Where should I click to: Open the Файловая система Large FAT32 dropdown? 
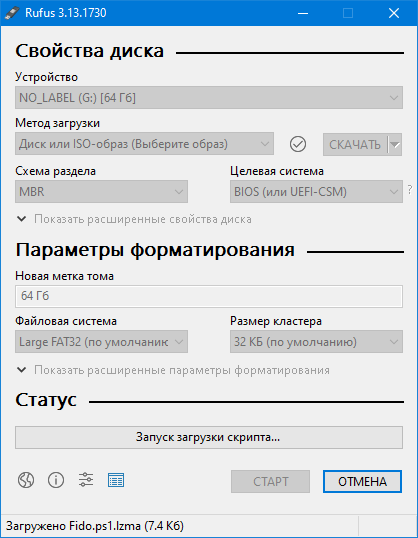[101, 342]
